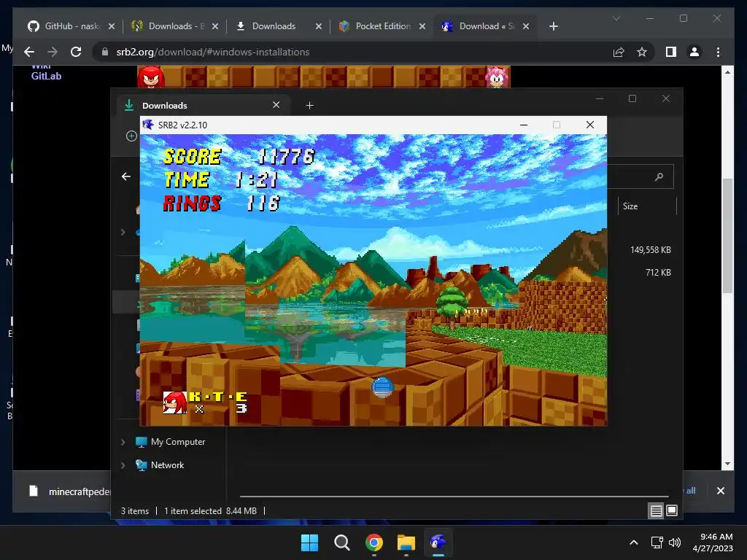Toggle the Chrome side panel
Viewport: 747px width, 560px height.
(x=671, y=52)
